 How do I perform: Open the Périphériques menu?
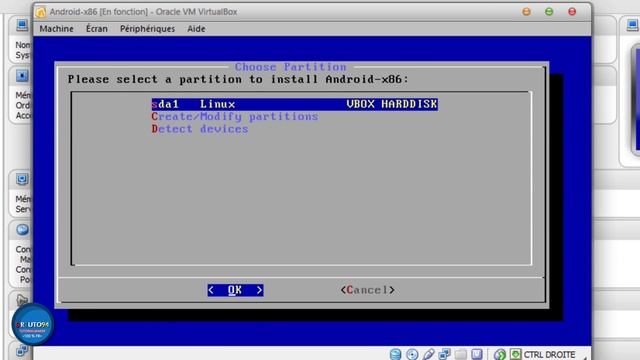tap(147, 29)
